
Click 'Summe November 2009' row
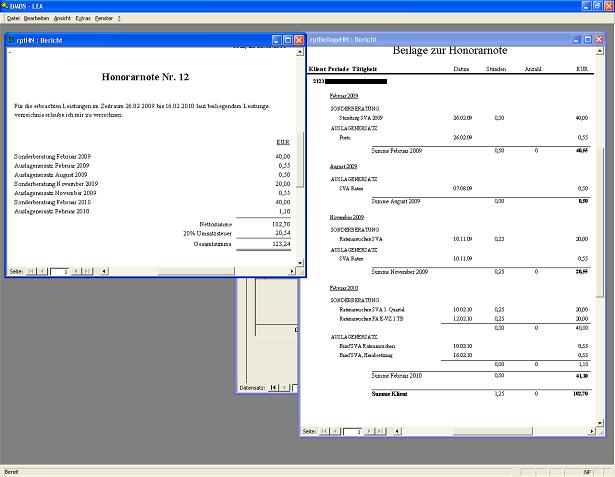coord(480,271)
